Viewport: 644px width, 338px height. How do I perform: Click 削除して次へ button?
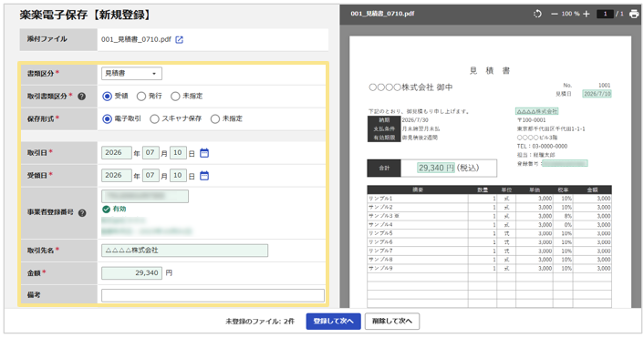pyautogui.click(x=392, y=322)
